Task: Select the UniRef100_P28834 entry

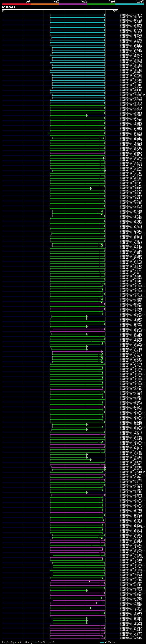Action: (x=131, y=239)
